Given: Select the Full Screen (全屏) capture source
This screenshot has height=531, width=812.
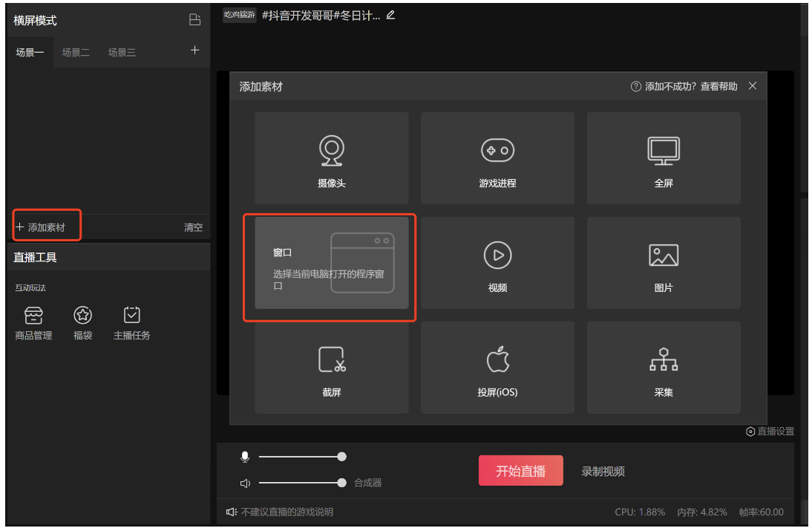Looking at the screenshot, I should [x=664, y=158].
